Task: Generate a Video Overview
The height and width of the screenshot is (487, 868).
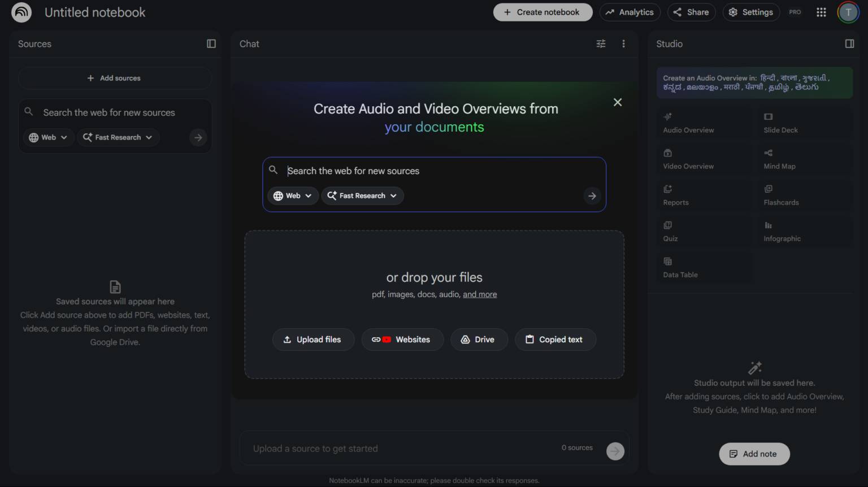Action: (x=704, y=159)
